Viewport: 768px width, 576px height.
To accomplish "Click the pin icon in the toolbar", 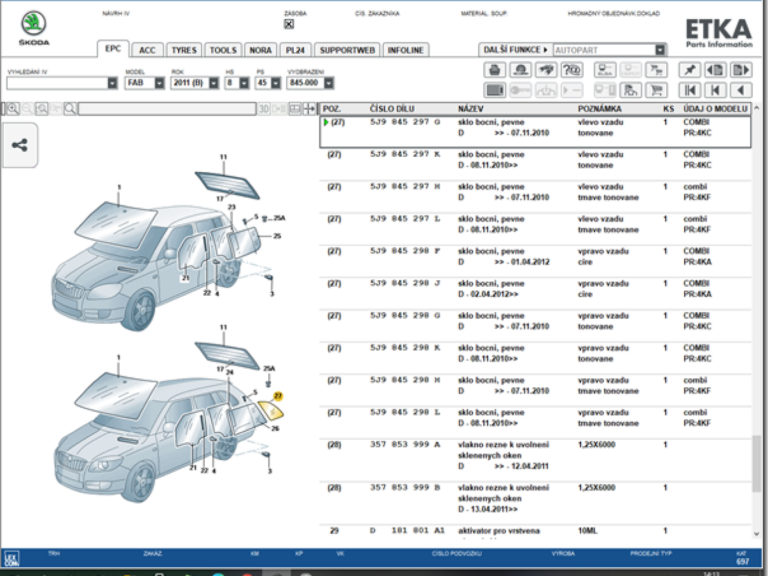I will point(689,70).
